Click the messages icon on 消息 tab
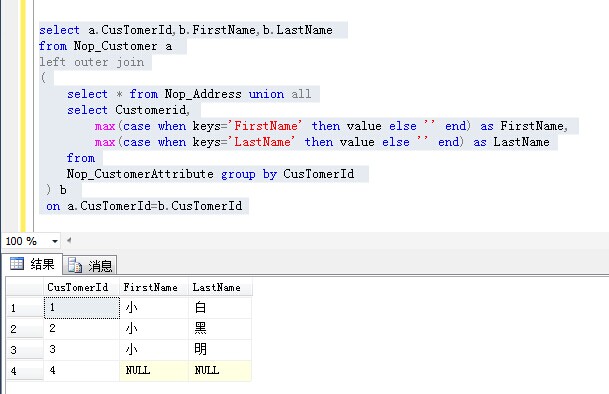Image resolution: width=609 pixels, height=394 pixels. 75,265
